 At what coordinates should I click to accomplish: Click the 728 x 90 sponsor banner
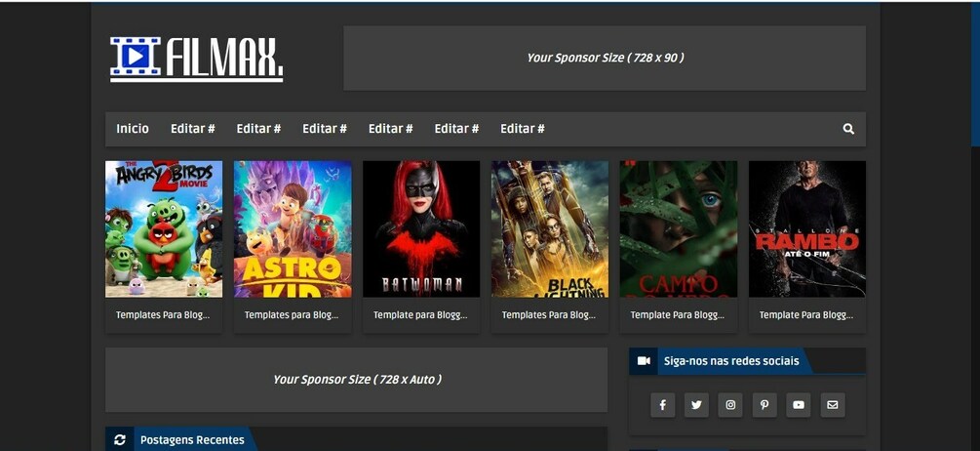click(x=605, y=59)
